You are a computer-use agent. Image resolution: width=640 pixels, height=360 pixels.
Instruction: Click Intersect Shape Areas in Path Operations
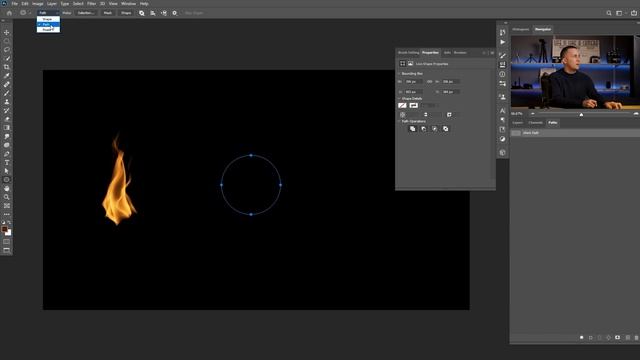435,129
